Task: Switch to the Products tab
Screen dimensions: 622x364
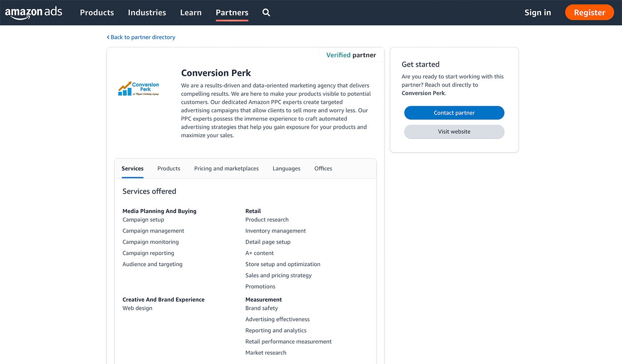Action: 168,168
